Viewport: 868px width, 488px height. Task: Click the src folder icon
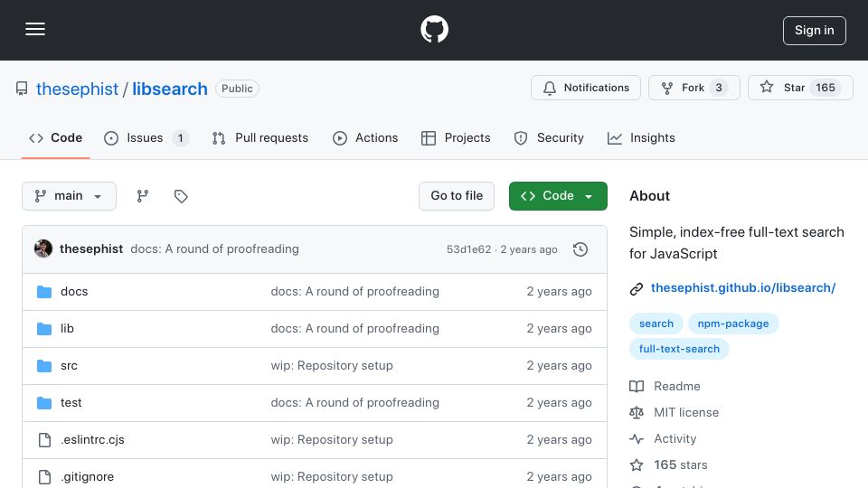coord(44,366)
